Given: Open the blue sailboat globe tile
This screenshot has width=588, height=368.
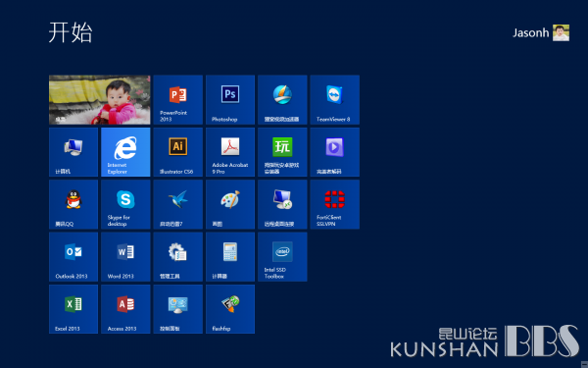Looking at the screenshot, I should 282,99.
